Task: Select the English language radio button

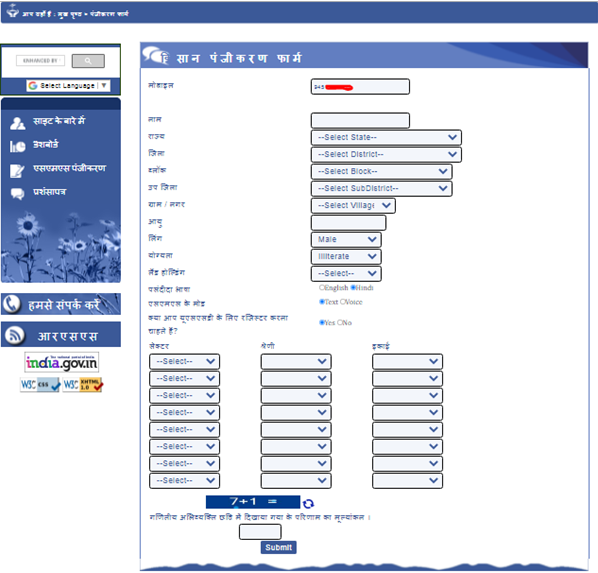Action: click(x=322, y=287)
